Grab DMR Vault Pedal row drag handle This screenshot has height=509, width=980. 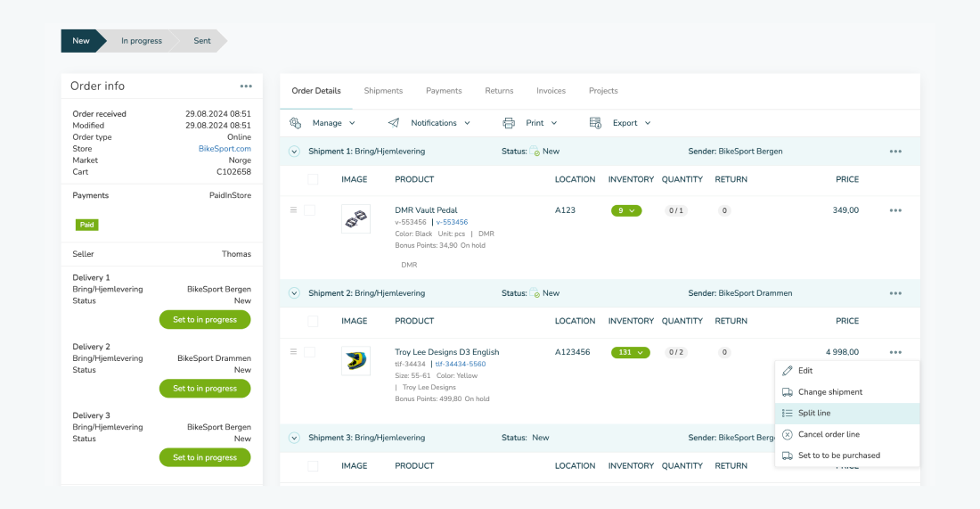293,210
